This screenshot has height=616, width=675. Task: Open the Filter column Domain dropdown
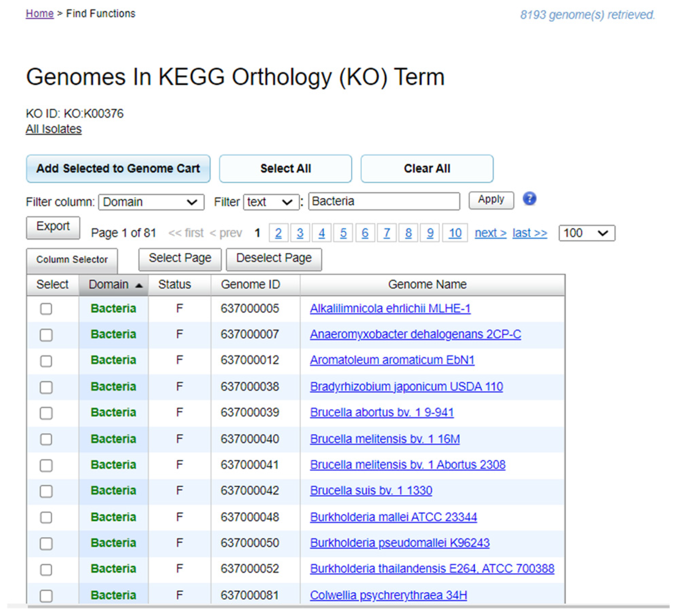click(x=151, y=202)
